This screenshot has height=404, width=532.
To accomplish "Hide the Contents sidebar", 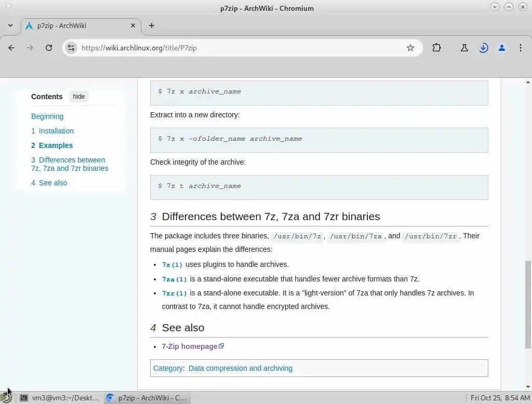I will [79, 97].
